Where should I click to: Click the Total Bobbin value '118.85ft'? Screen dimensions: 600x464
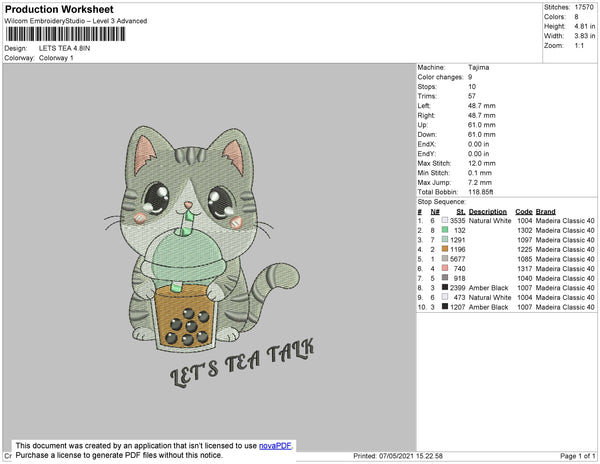pyautogui.click(x=481, y=192)
